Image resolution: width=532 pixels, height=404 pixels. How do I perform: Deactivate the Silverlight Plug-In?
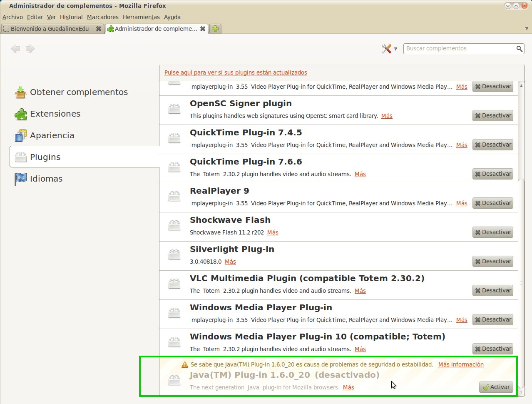point(493,261)
